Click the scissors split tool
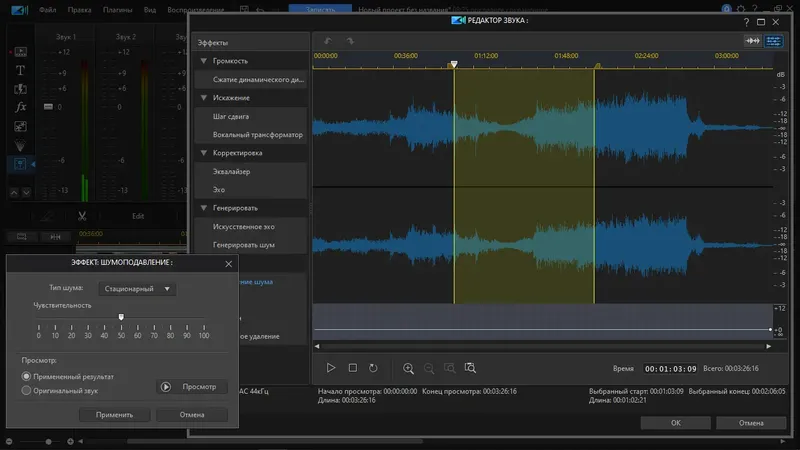800x450 pixels. point(80,215)
